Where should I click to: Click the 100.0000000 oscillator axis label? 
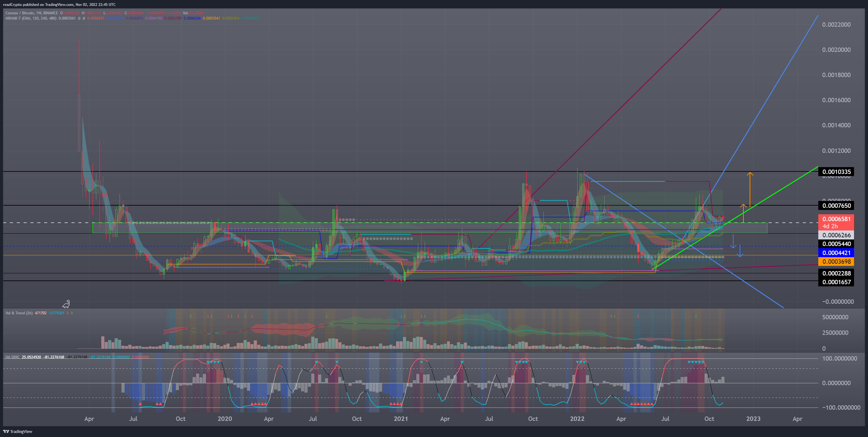click(839, 358)
